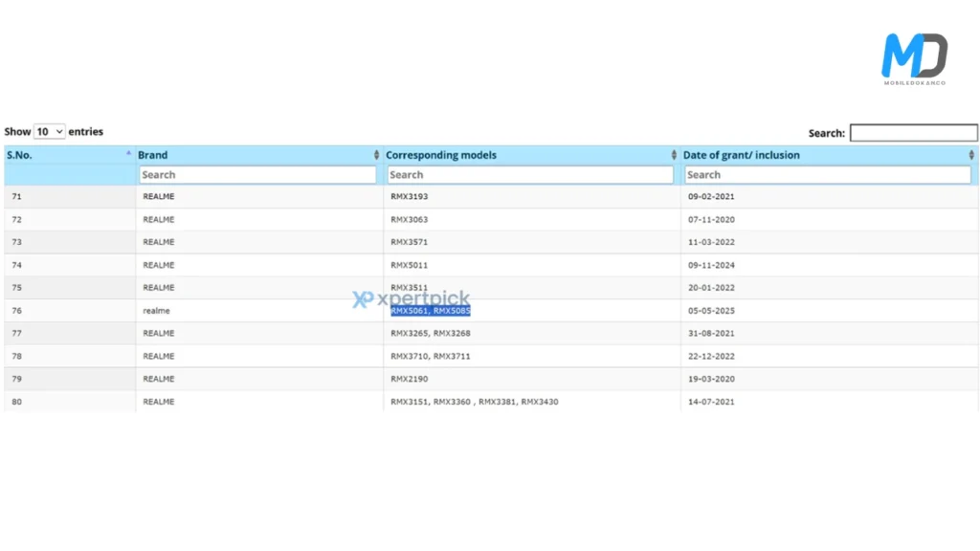Click the MobileDokan MD logo

click(x=914, y=57)
